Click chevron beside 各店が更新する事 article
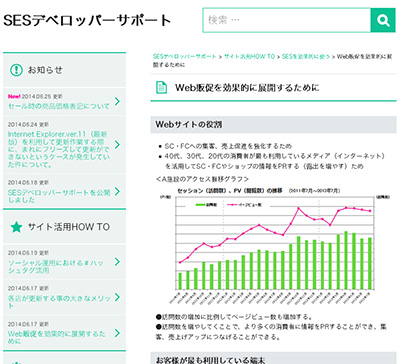The image size is (400, 364). pos(117,297)
